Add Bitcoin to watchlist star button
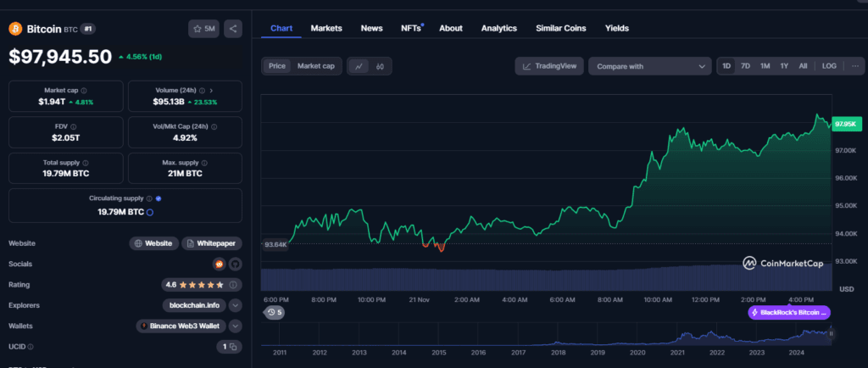Image resolution: width=868 pixels, height=368 pixels. click(x=203, y=29)
